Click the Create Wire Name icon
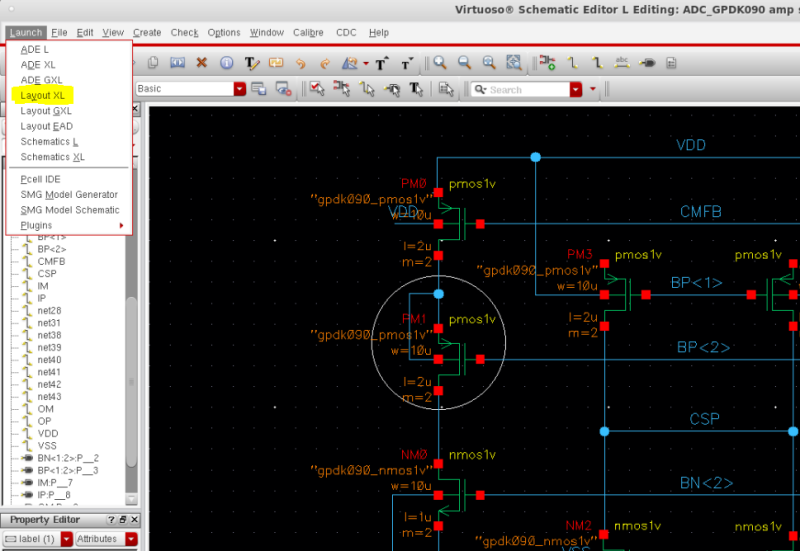Screen dimensions: 800x551 (621, 63)
